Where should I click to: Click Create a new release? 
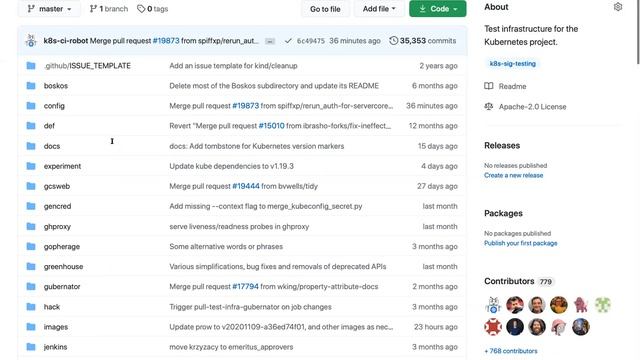[x=513, y=175]
